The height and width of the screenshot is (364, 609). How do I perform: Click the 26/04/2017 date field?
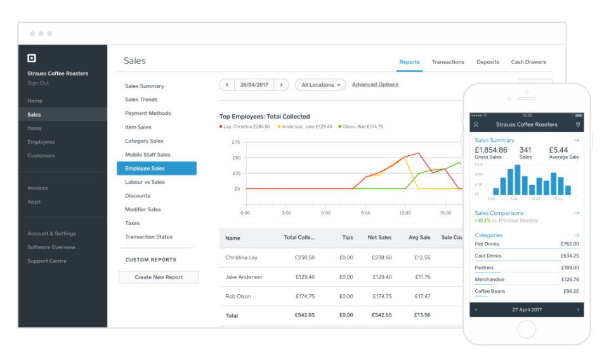(x=254, y=84)
